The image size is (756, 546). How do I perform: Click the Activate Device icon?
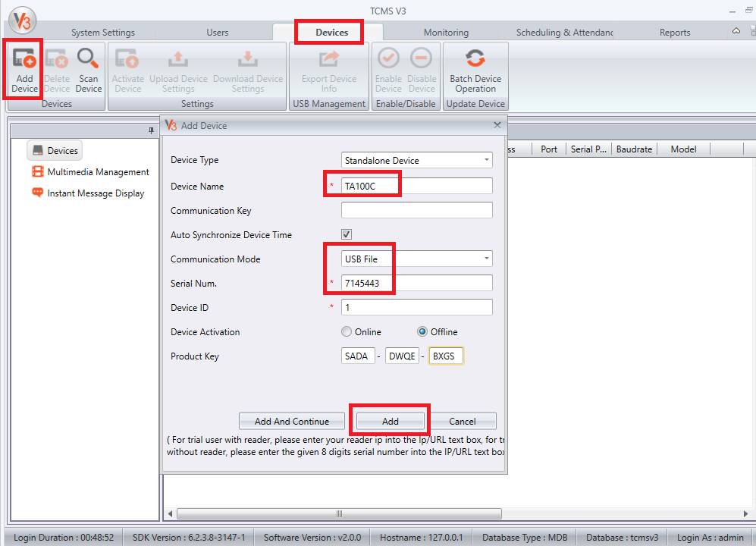127,59
